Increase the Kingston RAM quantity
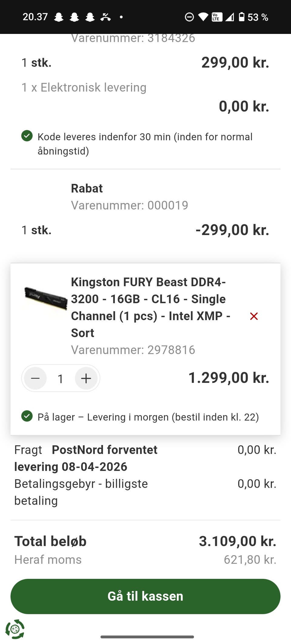This screenshot has height=644, width=291. (x=86, y=378)
